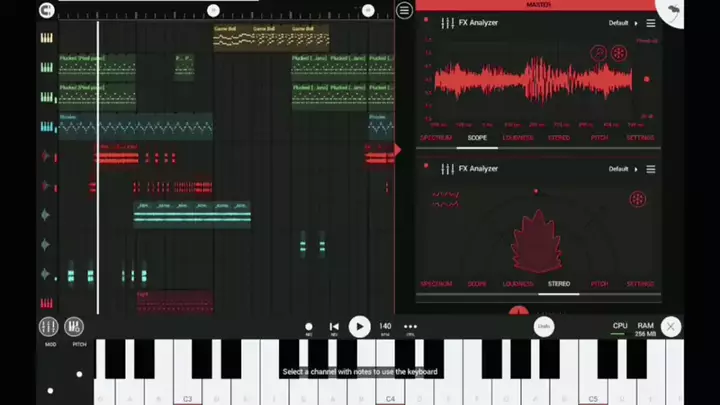
Task: Toggle the loop/metronome button at the playlist's top-left
Action: point(46,10)
